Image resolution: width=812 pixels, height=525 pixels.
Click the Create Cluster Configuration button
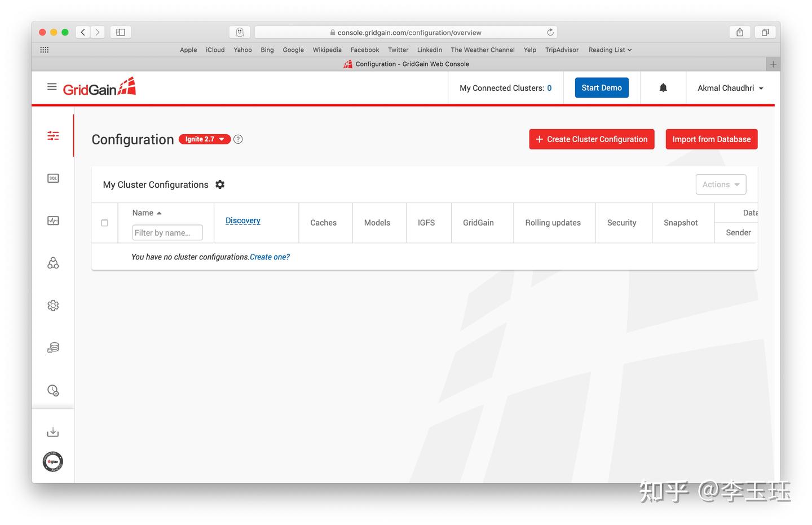tap(591, 139)
